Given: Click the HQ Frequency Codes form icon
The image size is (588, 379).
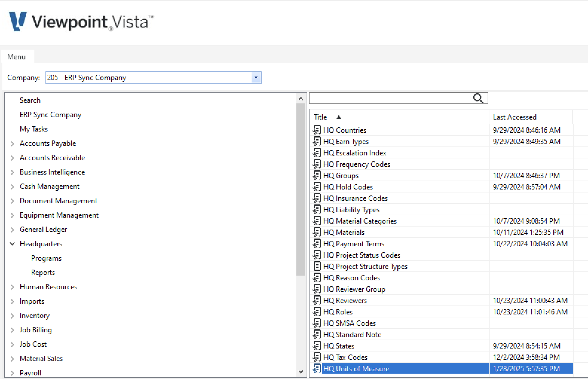Looking at the screenshot, I should tap(317, 164).
